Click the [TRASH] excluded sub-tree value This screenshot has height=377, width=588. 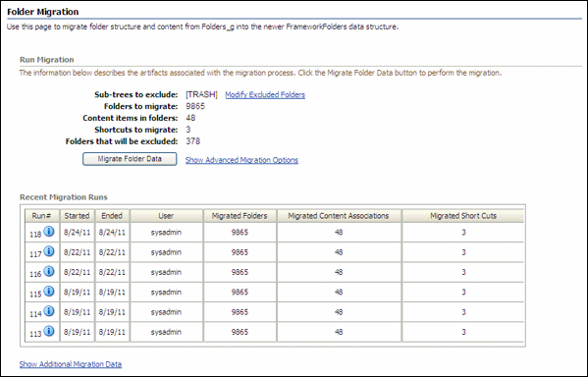pyautogui.click(x=201, y=94)
